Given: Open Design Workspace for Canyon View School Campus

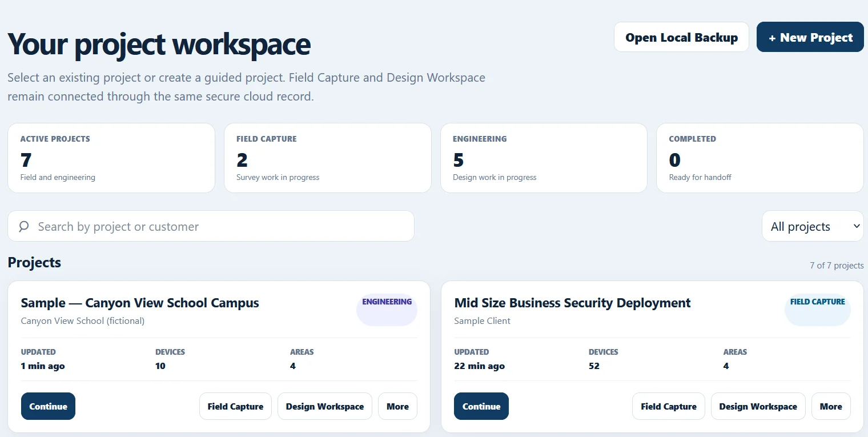Looking at the screenshot, I should click(325, 406).
